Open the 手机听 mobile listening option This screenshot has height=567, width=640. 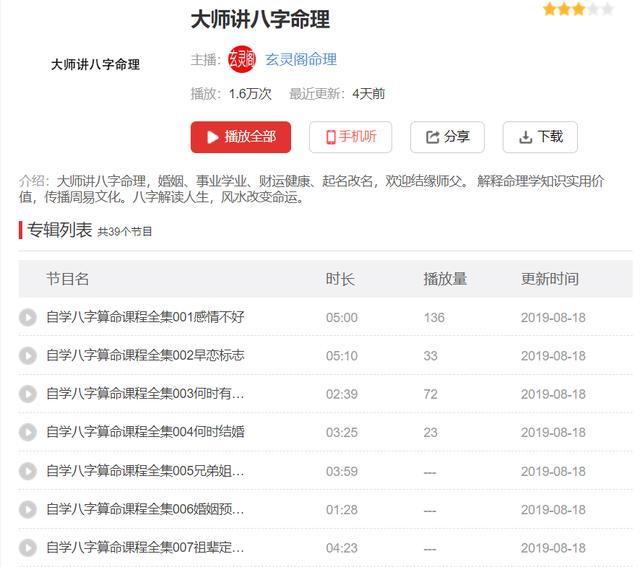(x=350, y=137)
